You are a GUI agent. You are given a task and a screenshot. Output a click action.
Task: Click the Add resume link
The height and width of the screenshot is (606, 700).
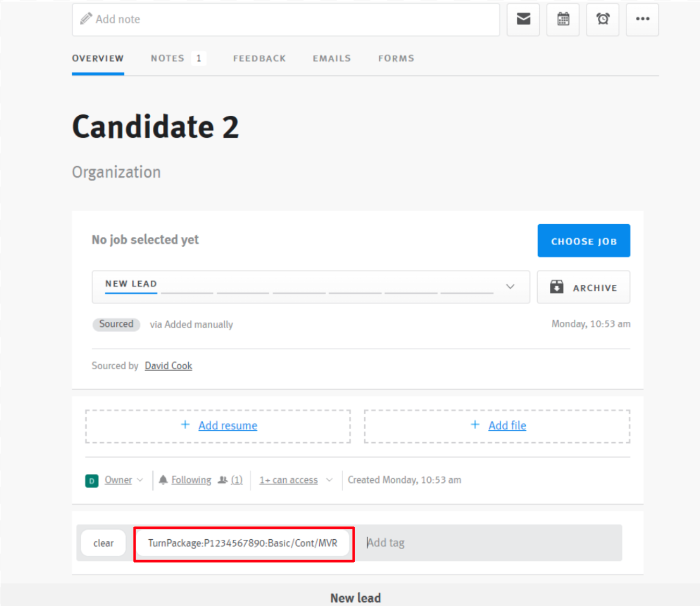pyautogui.click(x=228, y=426)
